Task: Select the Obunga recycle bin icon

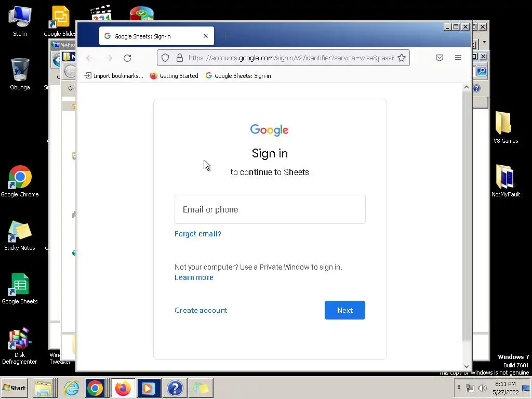Action: pos(20,74)
